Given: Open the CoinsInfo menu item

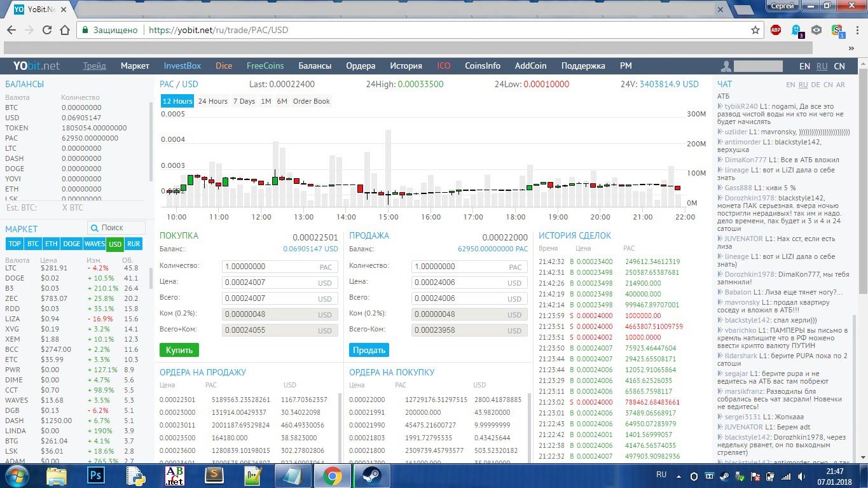Looking at the screenshot, I should point(483,66).
